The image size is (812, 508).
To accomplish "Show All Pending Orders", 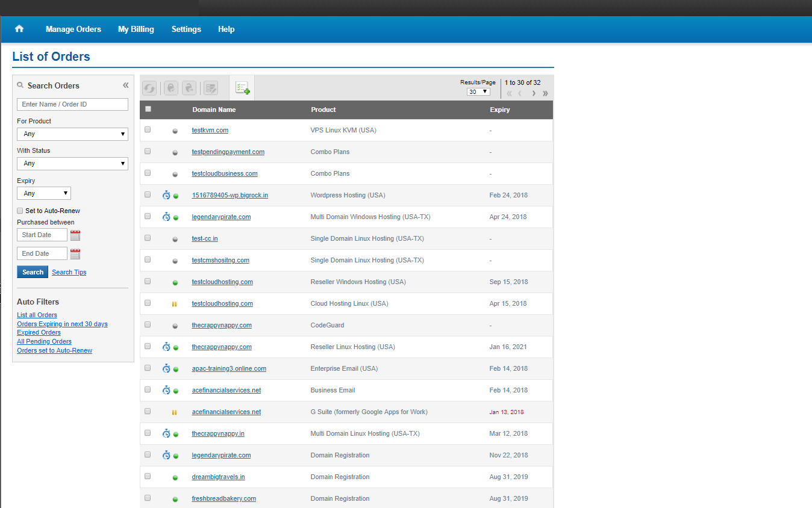I will point(44,341).
